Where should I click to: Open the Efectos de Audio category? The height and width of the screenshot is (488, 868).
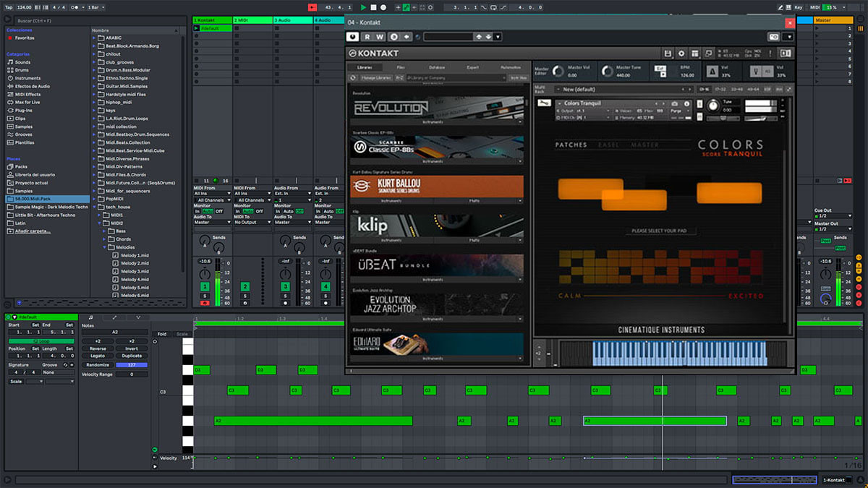32,86
